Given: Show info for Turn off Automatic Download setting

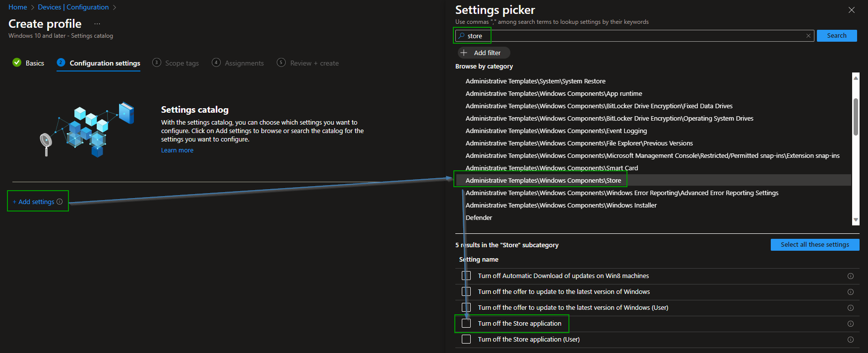Looking at the screenshot, I should [x=850, y=276].
